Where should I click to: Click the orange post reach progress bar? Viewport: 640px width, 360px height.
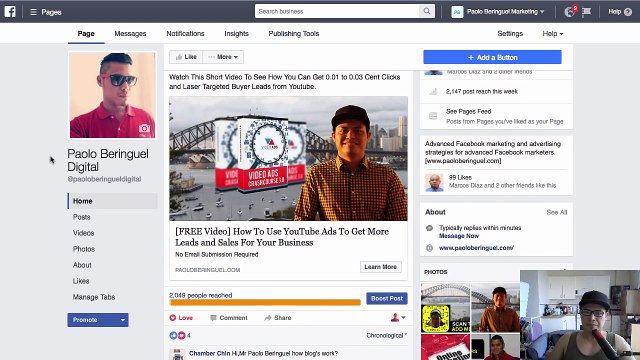click(x=265, y=302)
